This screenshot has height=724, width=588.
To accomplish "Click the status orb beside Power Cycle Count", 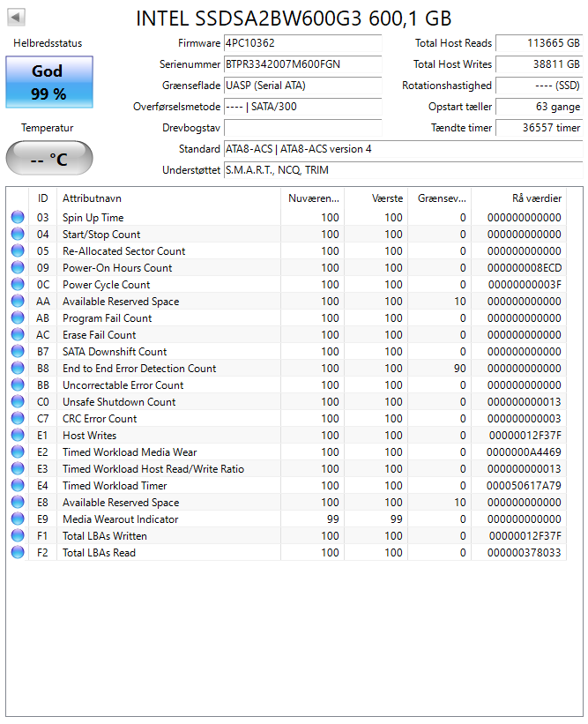I will coord(18,285).
